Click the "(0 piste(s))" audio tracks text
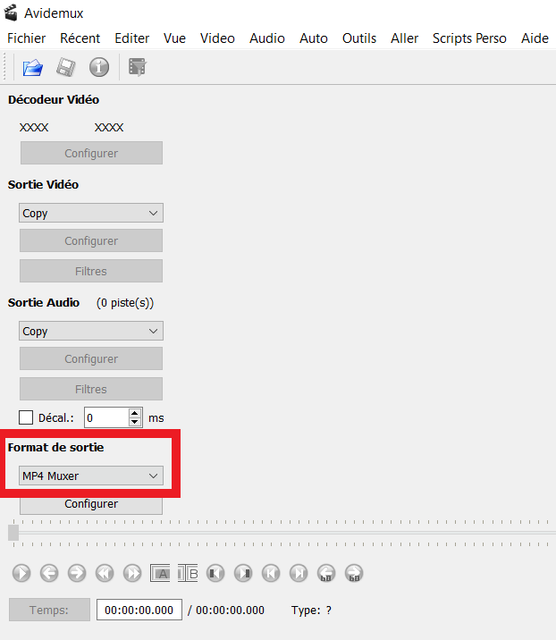556x640 pixels. point(125,303)
